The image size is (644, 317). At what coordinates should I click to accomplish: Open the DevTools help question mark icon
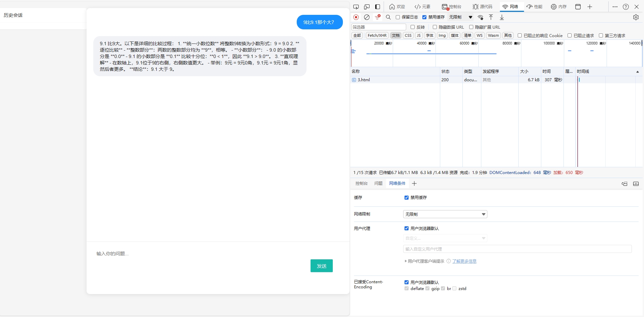626,7
